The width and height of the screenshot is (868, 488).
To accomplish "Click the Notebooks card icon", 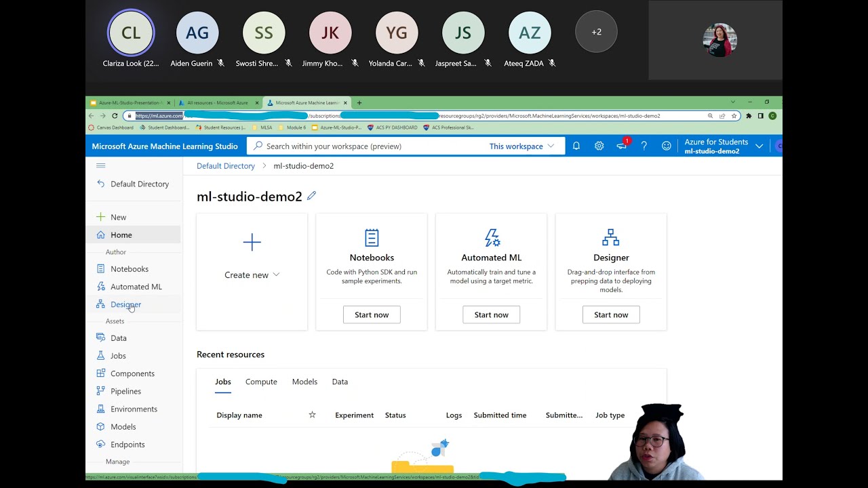I will click(372, 238).
